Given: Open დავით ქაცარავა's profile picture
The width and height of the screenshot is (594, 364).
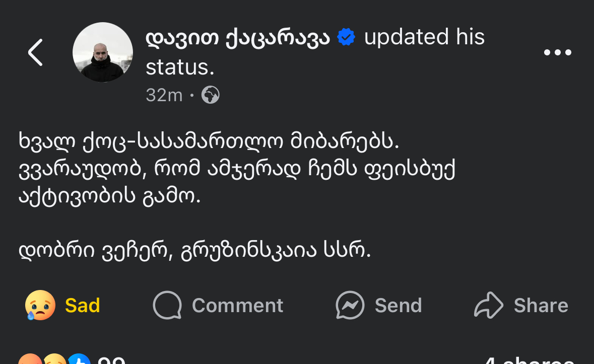Looking at the screenshot, I should 103,52.
